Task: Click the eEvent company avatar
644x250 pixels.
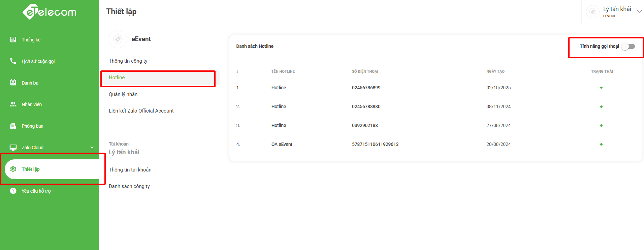Action: click(118, 39)
